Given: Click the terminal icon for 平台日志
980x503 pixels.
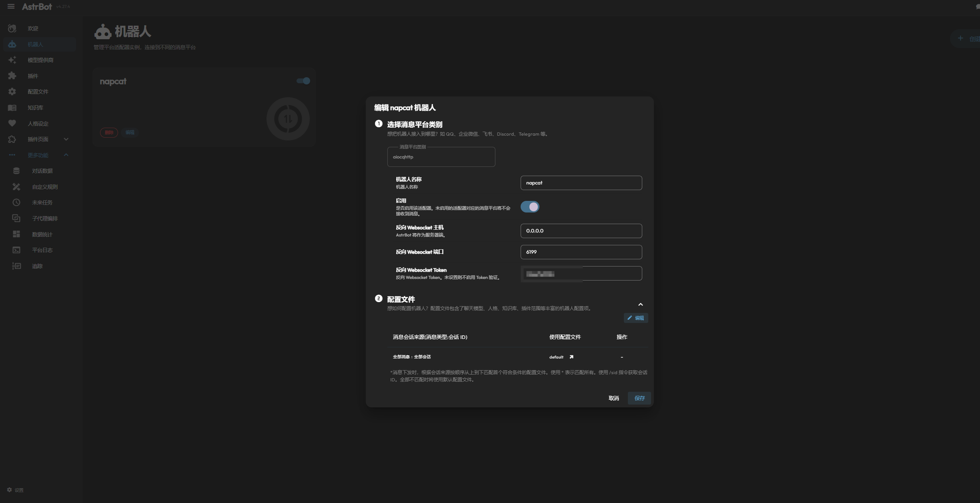Looking at the screenshot, I should coord(16,250).
